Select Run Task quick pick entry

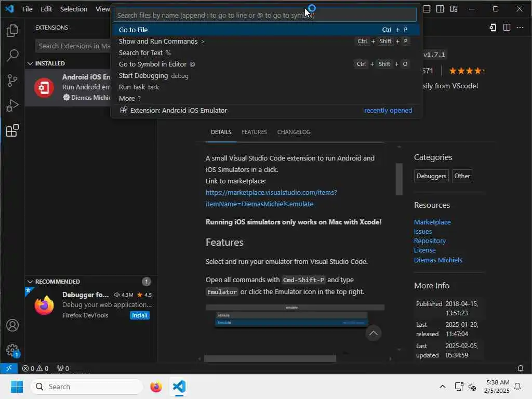[x=265, y=87]
